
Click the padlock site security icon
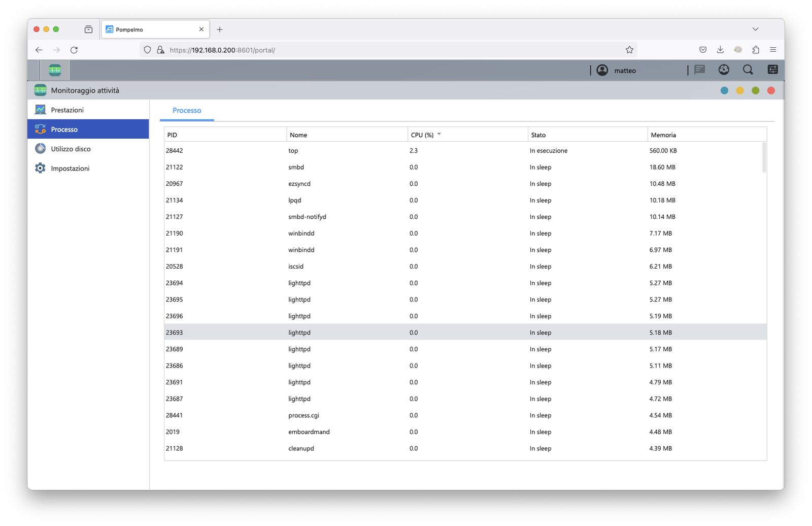click(x=160, y=50)
